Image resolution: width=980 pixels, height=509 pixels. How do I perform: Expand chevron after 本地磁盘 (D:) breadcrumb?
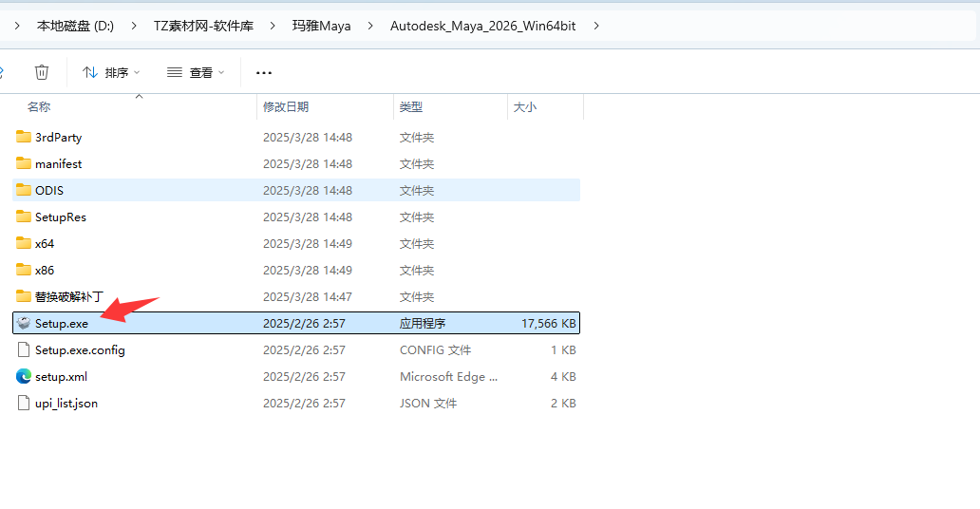[134, 26]
